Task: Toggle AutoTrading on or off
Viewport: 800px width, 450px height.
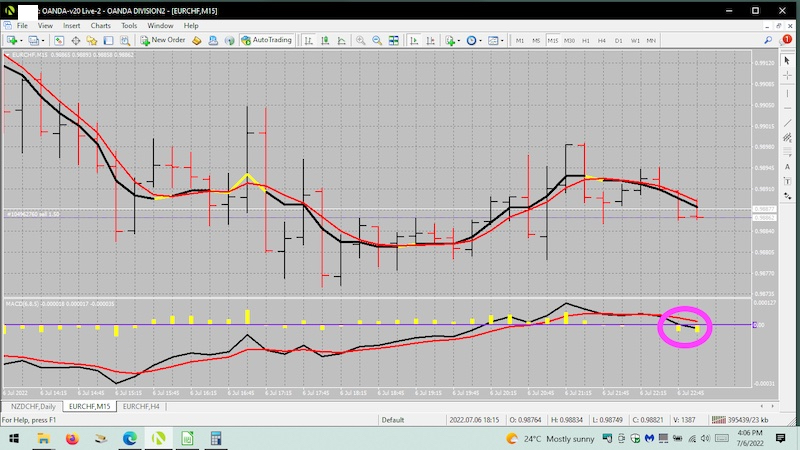Action: click(266, 40)
